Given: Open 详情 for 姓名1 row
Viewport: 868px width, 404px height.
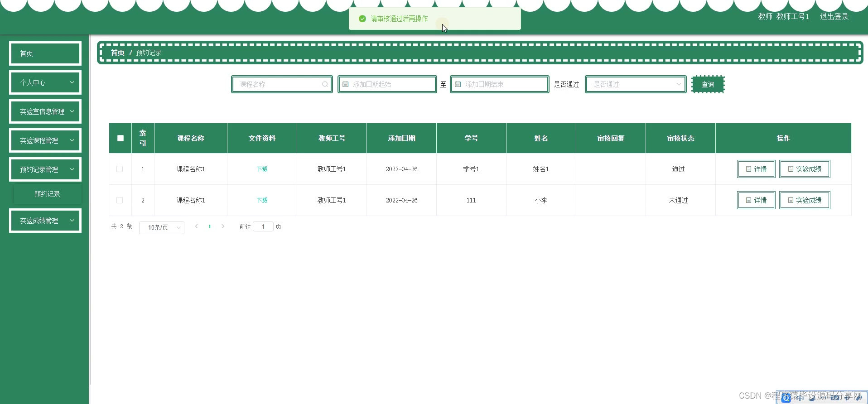Looking at the screenshot, I should 756,169.
